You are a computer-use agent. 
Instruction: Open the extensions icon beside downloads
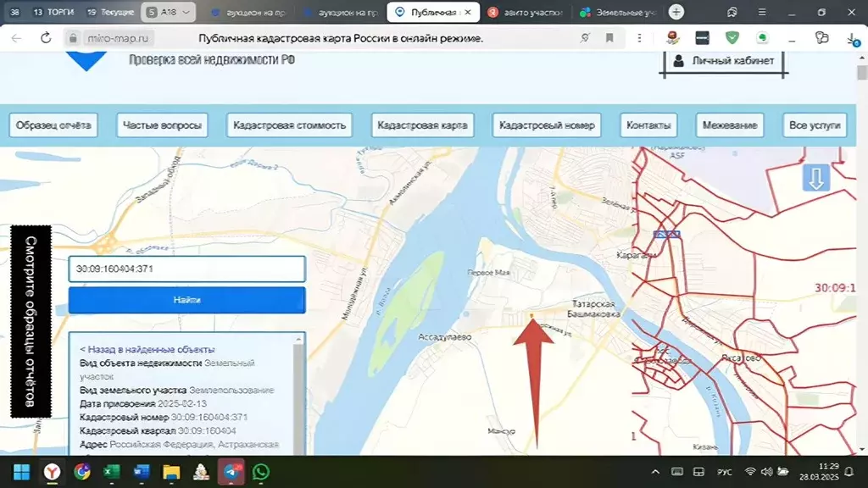(x=822, y=37)
